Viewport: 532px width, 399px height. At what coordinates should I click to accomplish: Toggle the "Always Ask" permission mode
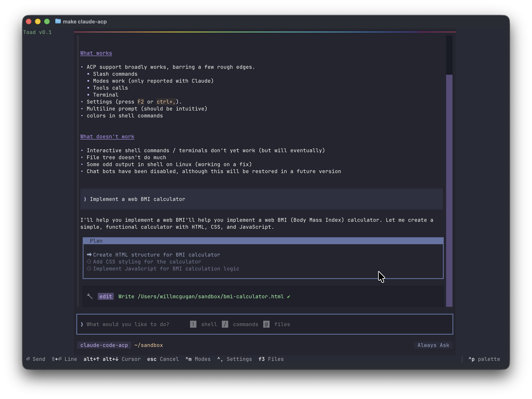pyautogui.click(x=433, y=345)
